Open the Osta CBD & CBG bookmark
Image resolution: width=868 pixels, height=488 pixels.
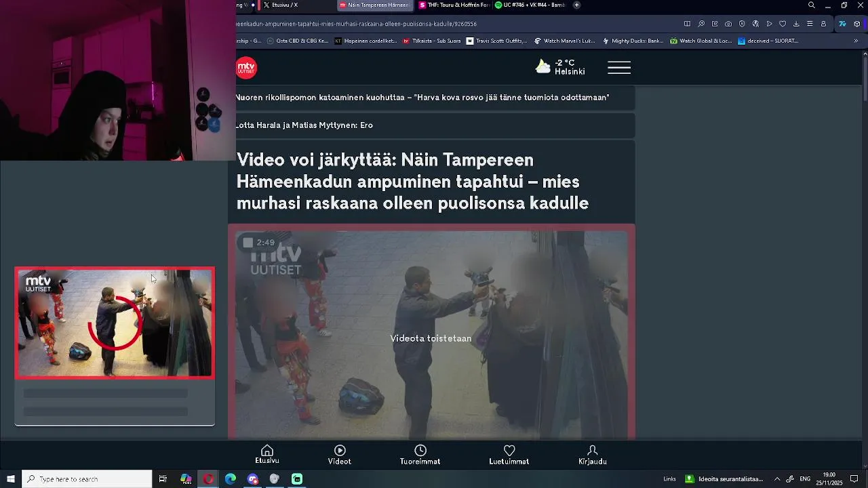pyautogui.click(x=298, y=41)
